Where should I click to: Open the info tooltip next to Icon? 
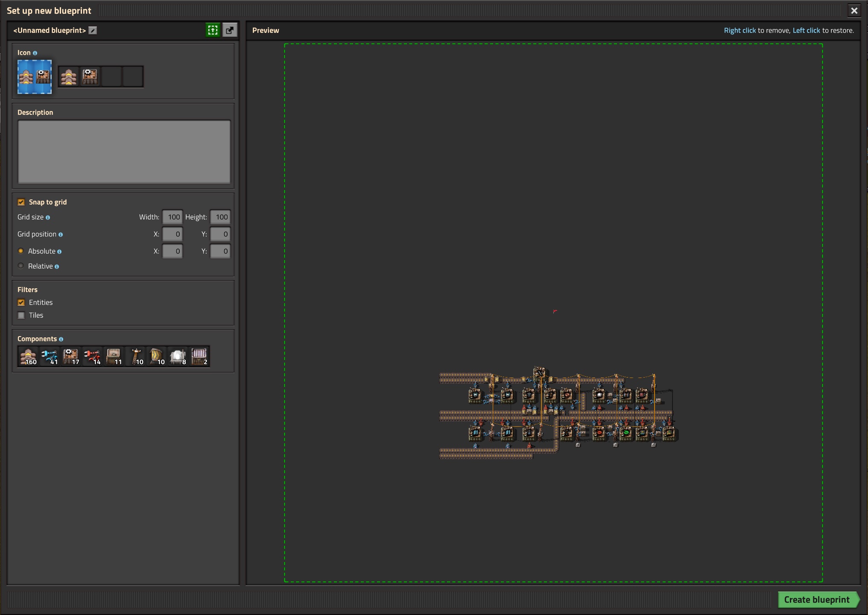(x=35, y=53)
